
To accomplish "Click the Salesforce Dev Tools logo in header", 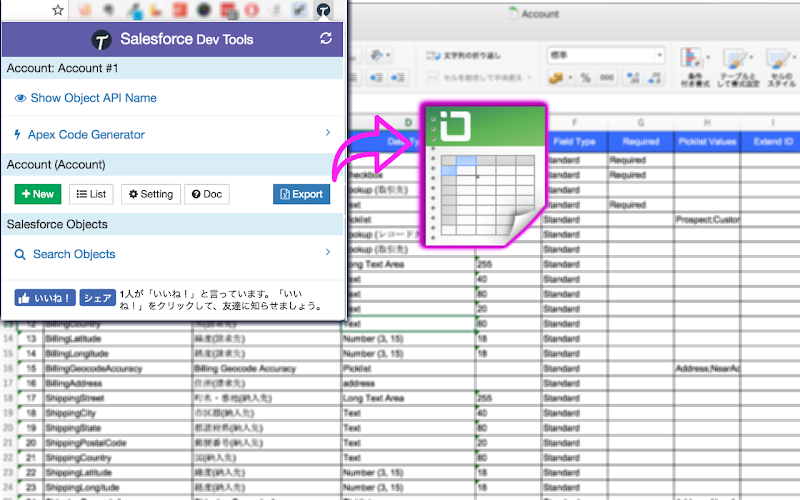I will [x=101, y=40].
